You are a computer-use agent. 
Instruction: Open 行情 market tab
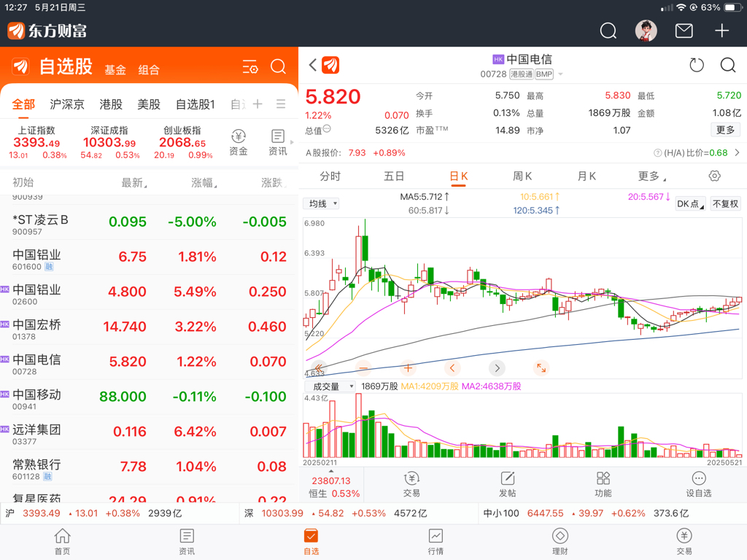click(436, 542)
